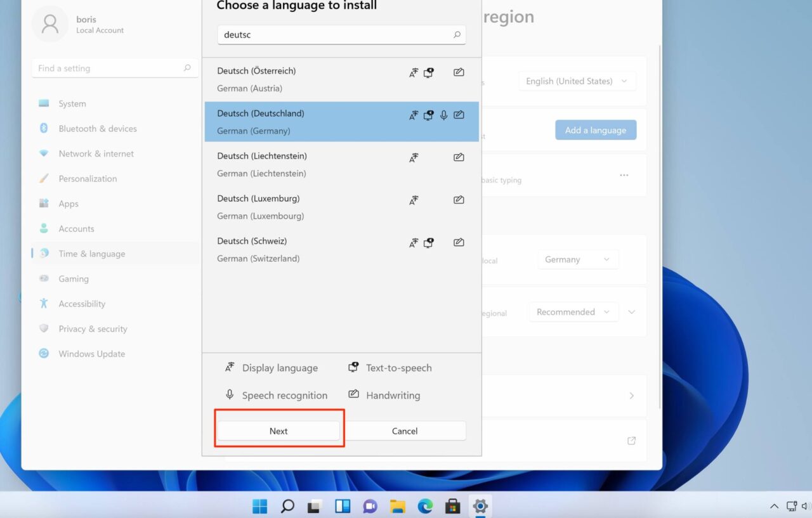Click the Find a setting search field

pyautogui.click(x=108, y=68)
